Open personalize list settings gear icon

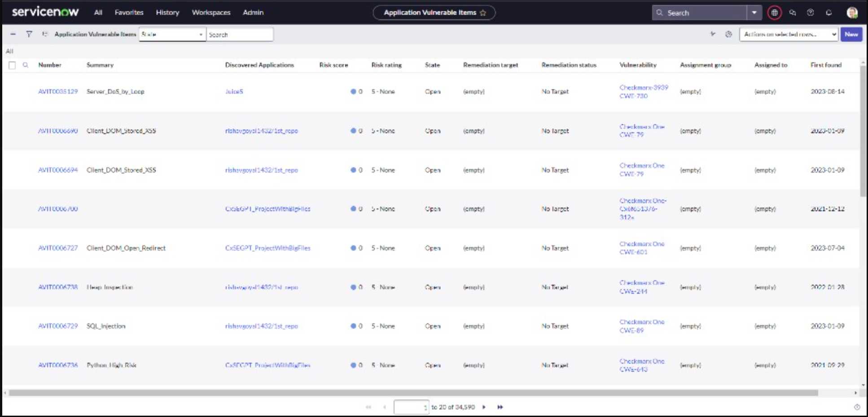tap(729, 34)
